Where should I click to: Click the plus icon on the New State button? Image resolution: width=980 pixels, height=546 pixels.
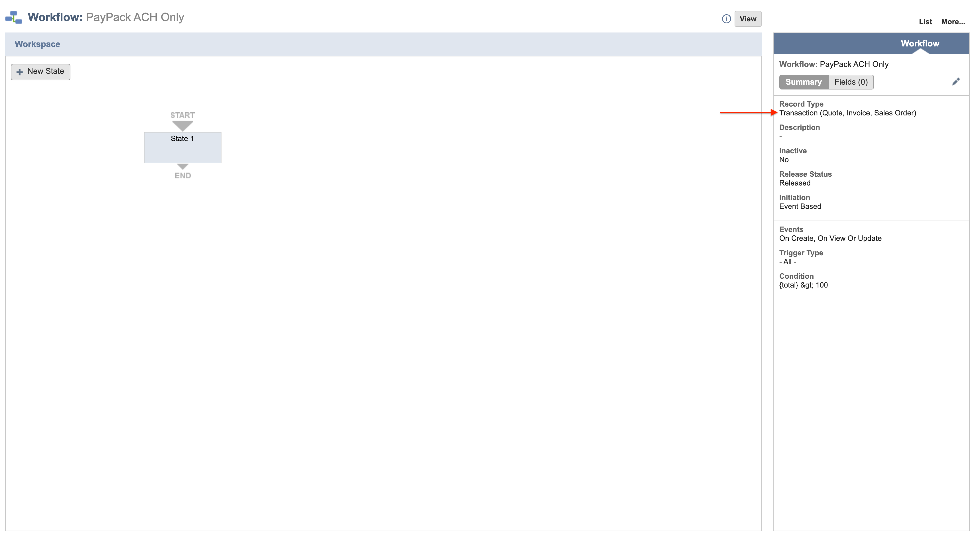(19, 72)
